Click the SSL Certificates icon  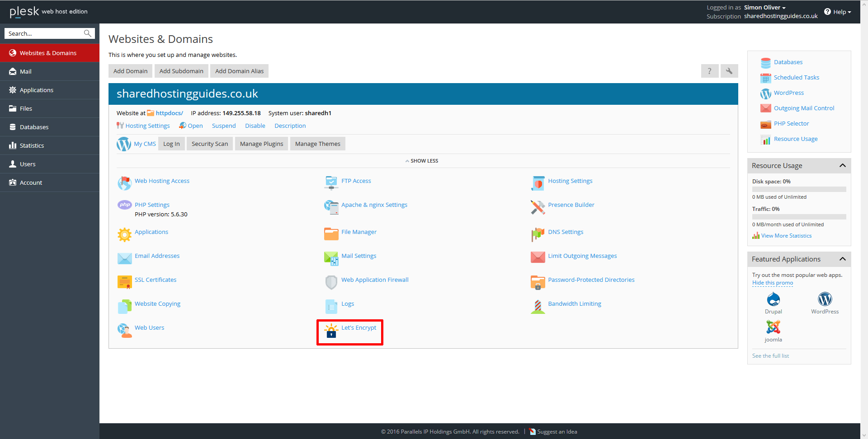[124, 282]
